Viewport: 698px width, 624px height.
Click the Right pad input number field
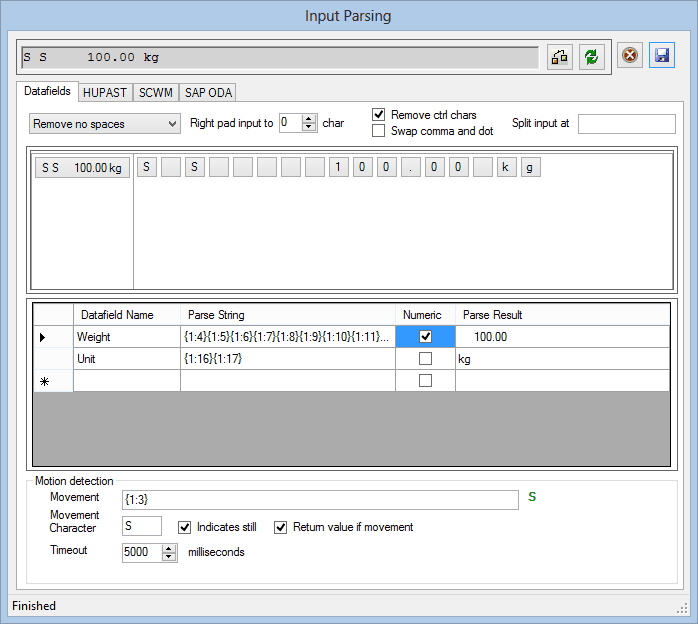(x=291, y=123)
